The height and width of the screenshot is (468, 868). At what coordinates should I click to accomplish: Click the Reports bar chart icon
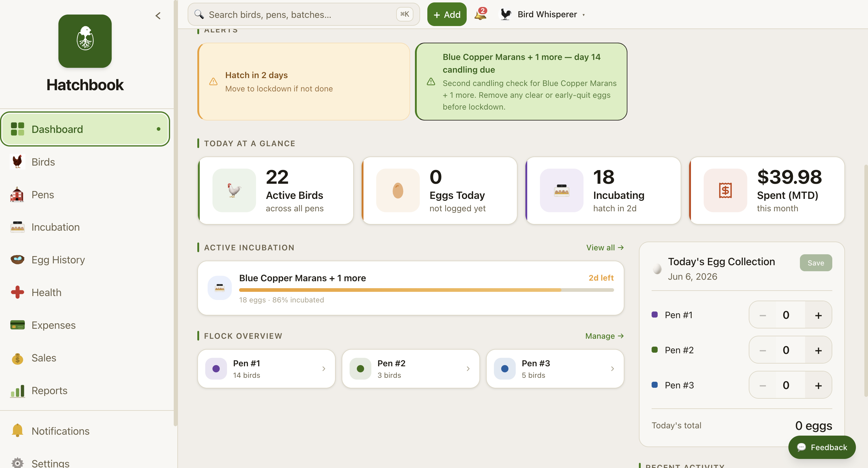[17, 391]
